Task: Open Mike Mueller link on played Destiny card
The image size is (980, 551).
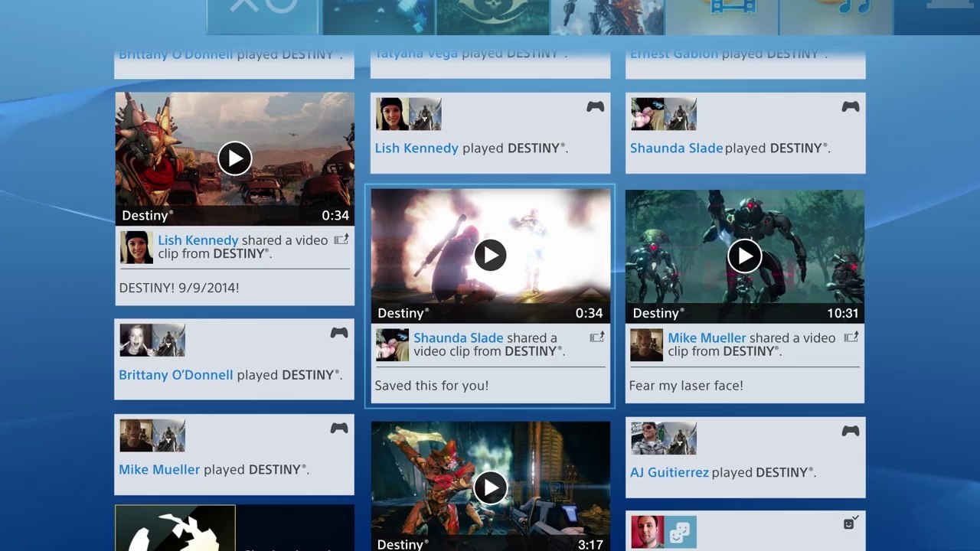Action: [x=159, y=469]
